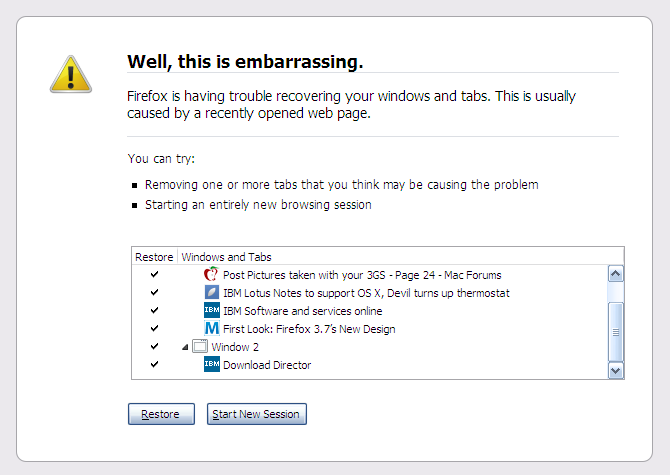Uncheck restore for Mac Forums tab
Viewport: 670px width, 475px height.
click(154, 274)
